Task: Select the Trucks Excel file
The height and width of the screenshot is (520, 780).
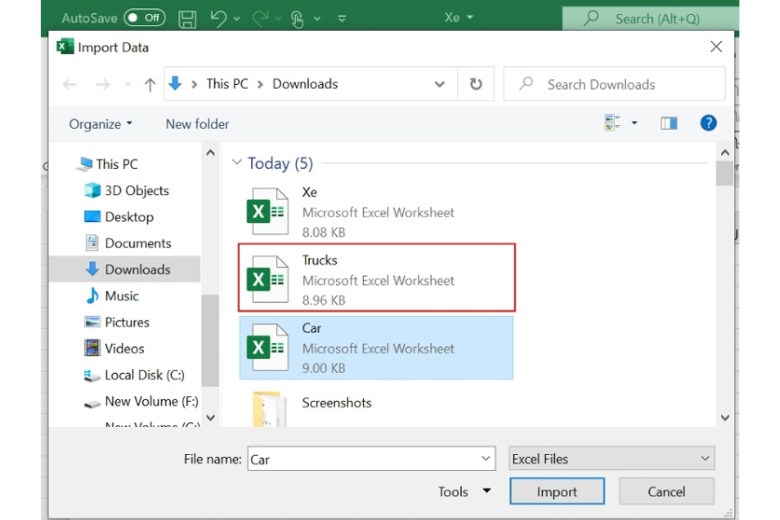Action: (x=377, y=279)
